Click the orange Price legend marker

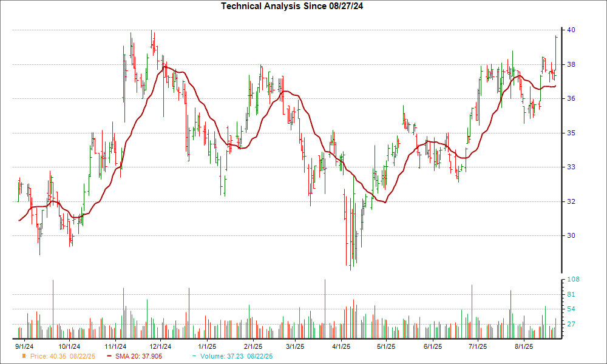(24, 356)
